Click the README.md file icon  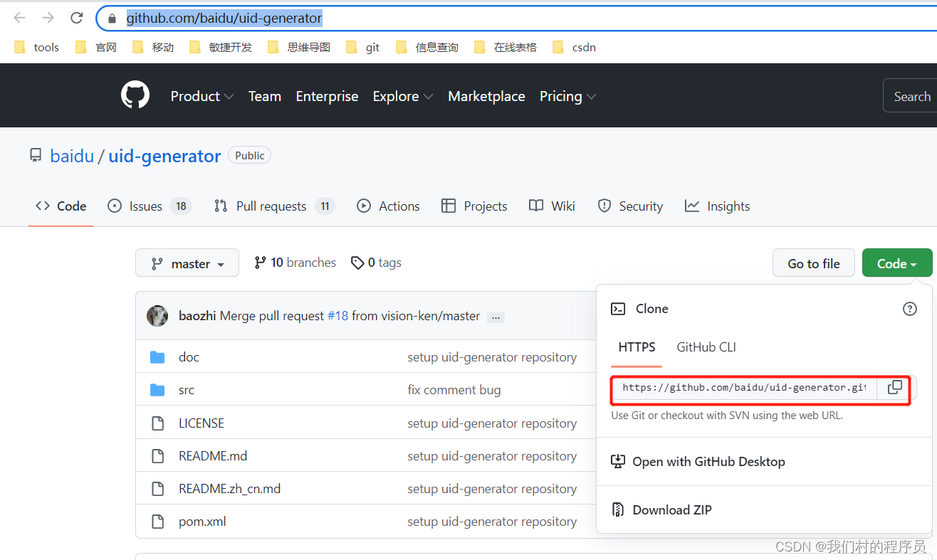pos(158,456)
